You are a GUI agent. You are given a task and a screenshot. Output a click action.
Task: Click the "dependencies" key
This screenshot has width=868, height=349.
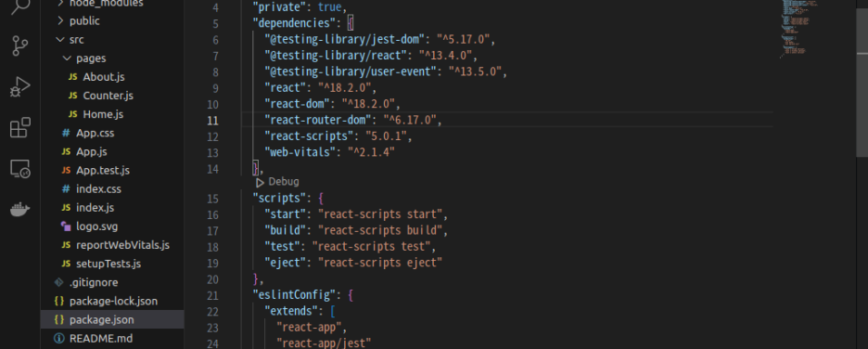pos(296,23)
